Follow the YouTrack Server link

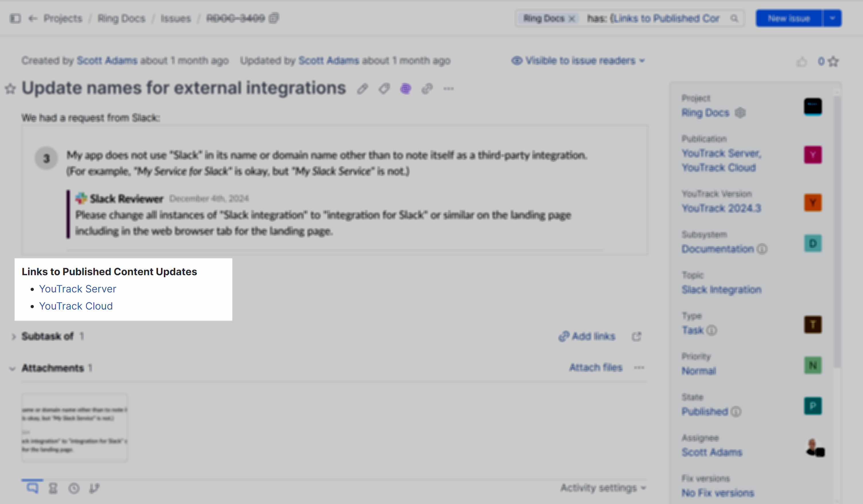point(78,289)
